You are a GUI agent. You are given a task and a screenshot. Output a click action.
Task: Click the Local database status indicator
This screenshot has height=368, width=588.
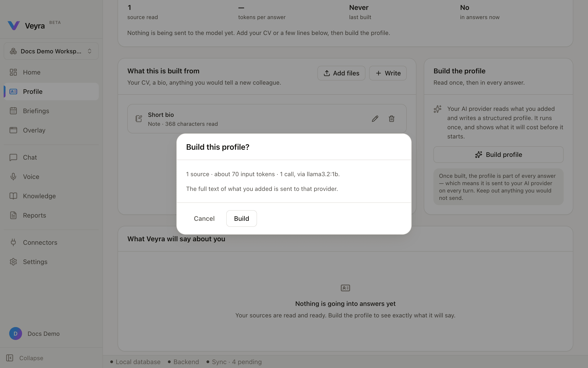(135, 362)
